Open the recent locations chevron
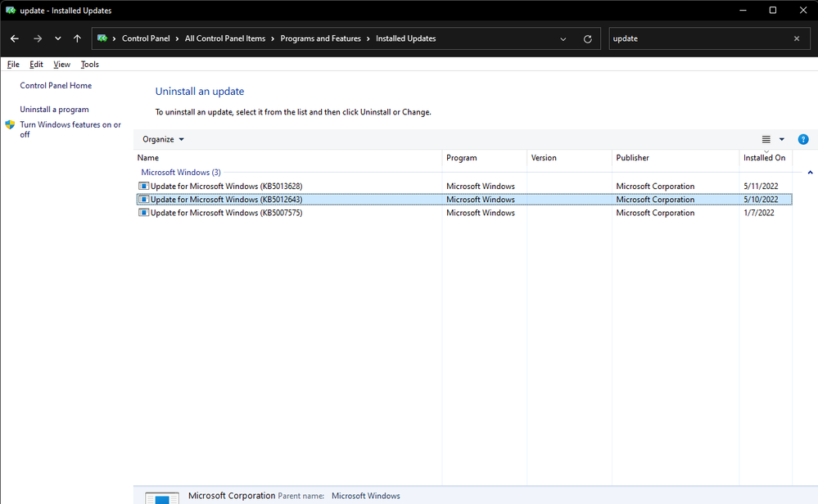 [x=58, y=38]
